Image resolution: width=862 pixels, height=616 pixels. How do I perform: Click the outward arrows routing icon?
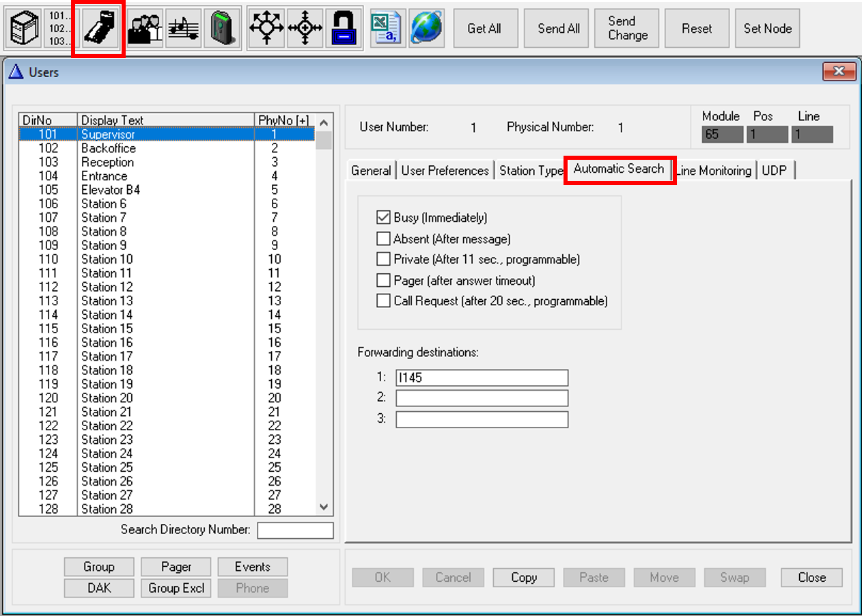coord(266,29)
